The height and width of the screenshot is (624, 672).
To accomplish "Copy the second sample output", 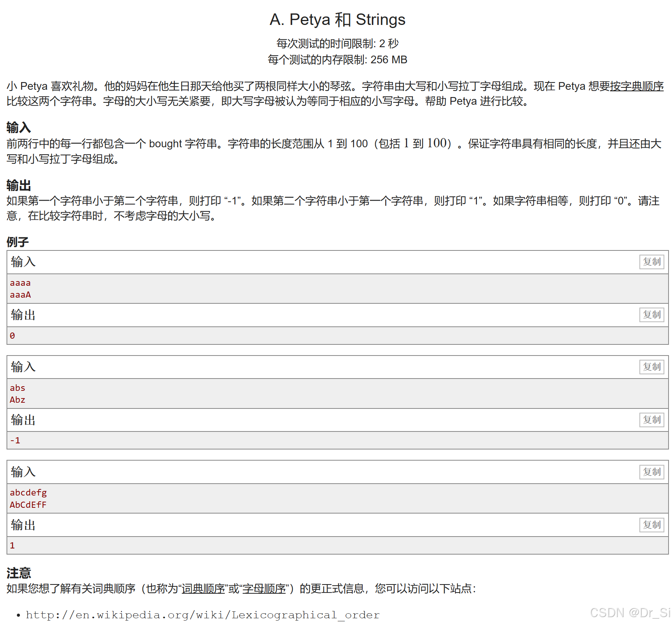I will pos(652,420).
